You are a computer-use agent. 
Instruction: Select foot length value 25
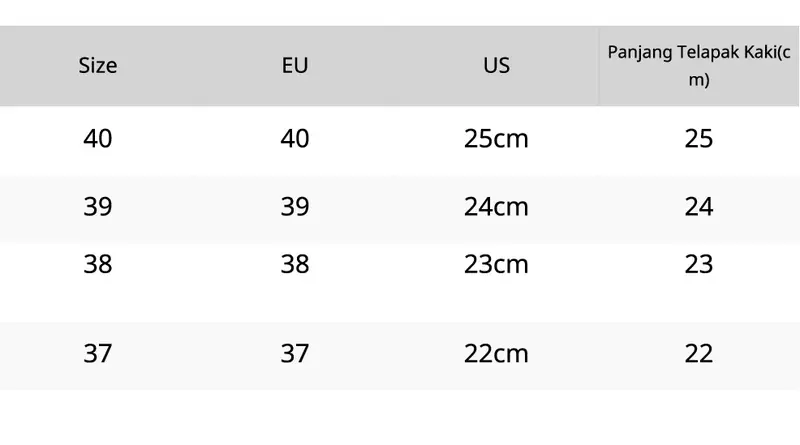pyautogui.click(x=699, y=139)
